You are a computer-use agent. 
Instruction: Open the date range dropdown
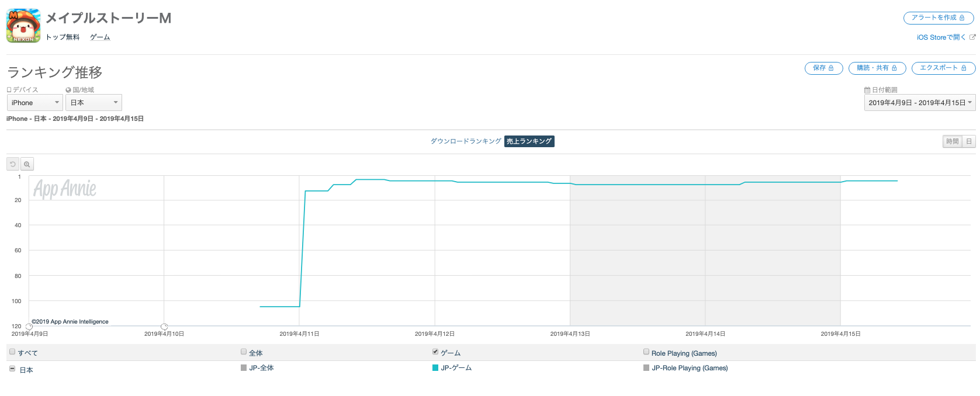coord(920,103)
